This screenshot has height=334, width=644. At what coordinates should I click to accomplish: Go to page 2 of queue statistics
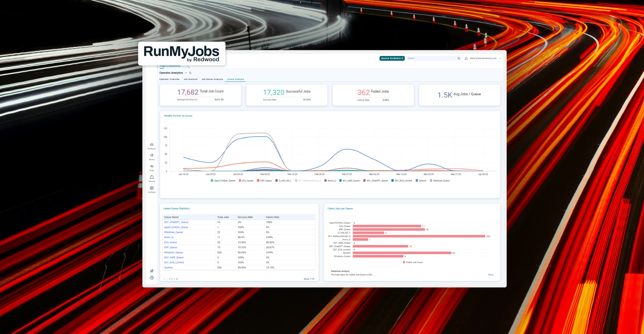pos(172,279)
